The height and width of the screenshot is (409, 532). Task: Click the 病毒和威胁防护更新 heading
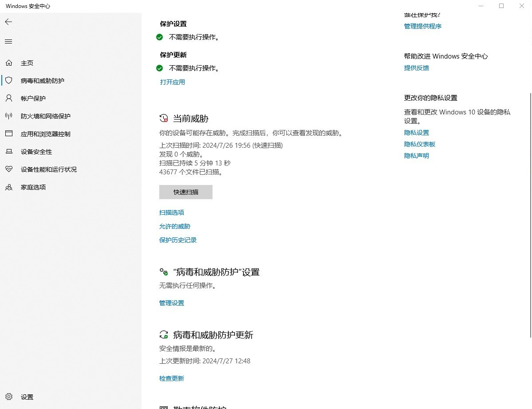click(x=213, y=335)
